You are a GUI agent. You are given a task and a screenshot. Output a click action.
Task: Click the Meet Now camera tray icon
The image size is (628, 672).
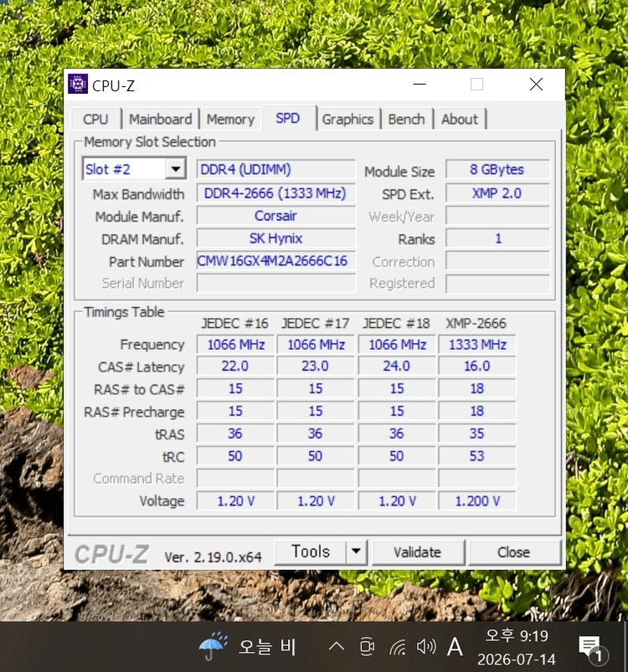[x=367, y=647]
